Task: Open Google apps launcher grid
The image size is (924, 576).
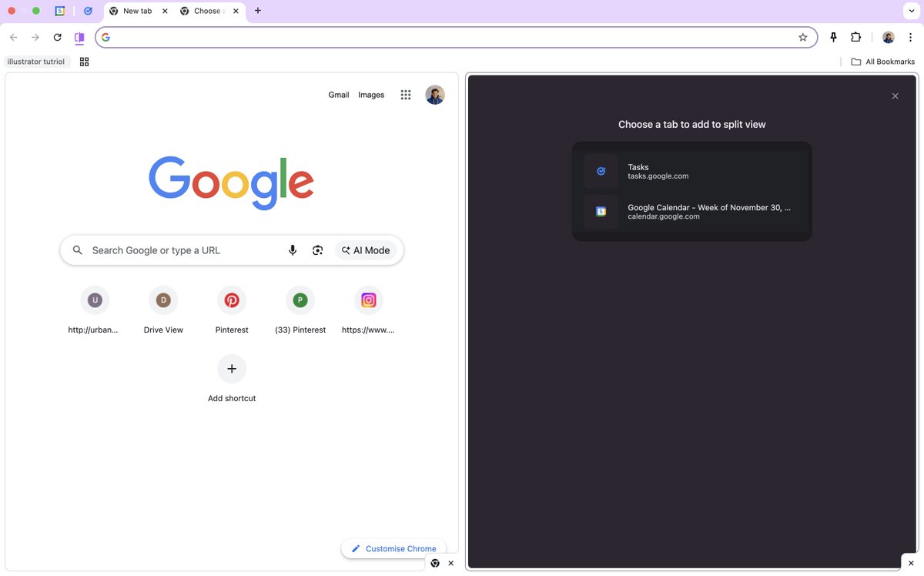Action: pos(406,95)
